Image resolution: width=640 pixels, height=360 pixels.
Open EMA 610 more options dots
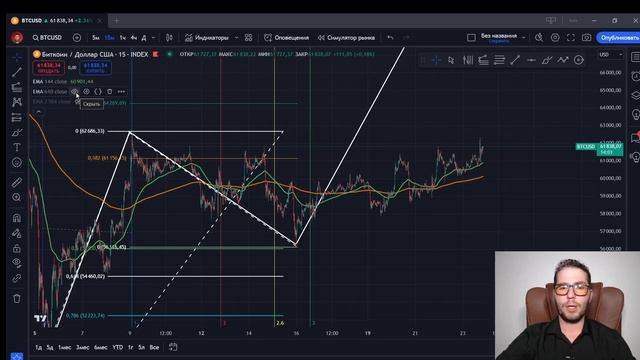point(121,91)
